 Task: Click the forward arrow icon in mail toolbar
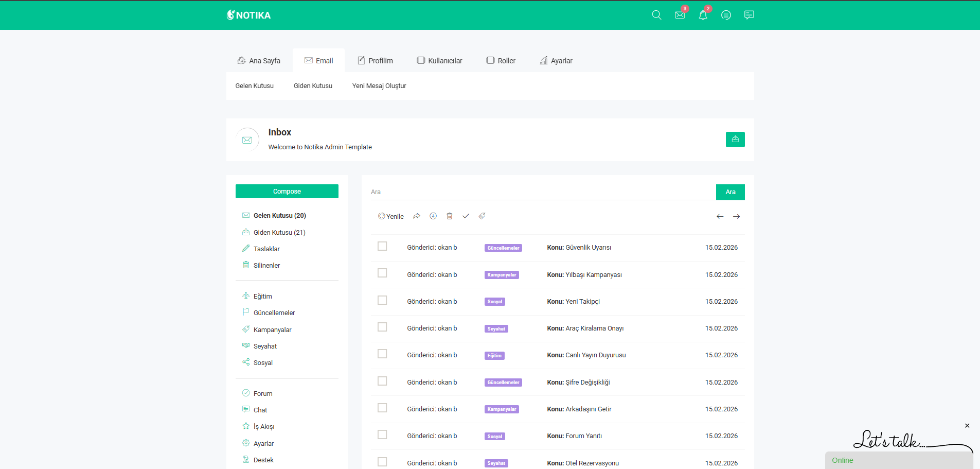coord(417,216)
